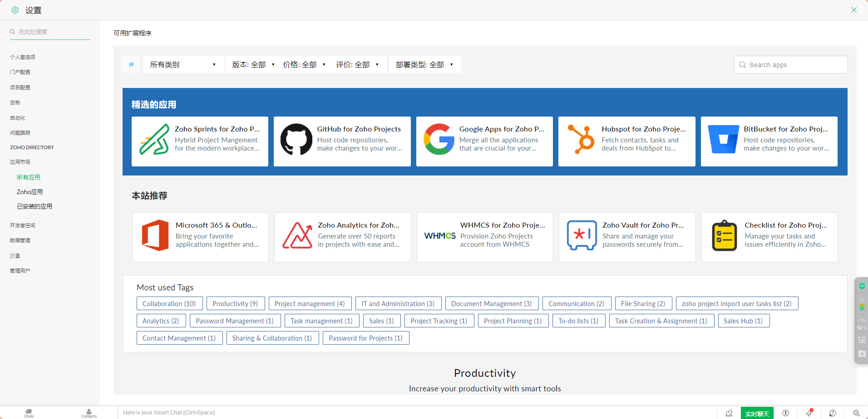The image size is (868, 419).
Task: Open 项目配置 in sidebar
Action: (20, 88)
